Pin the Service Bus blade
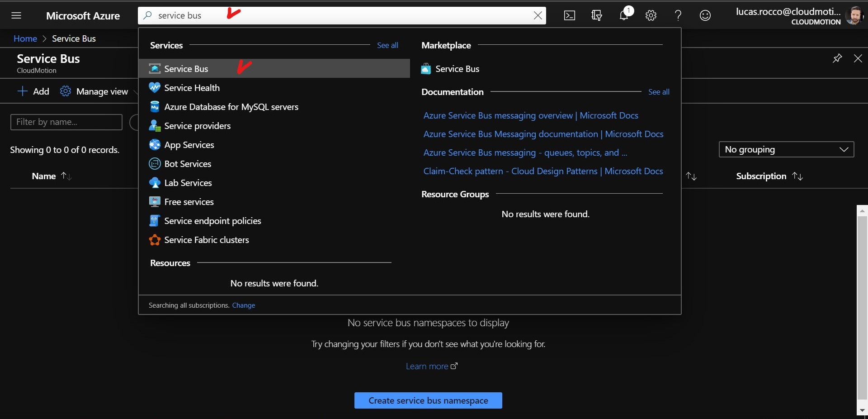This screenshot has width=868, height=419. (x=837, y=58)
